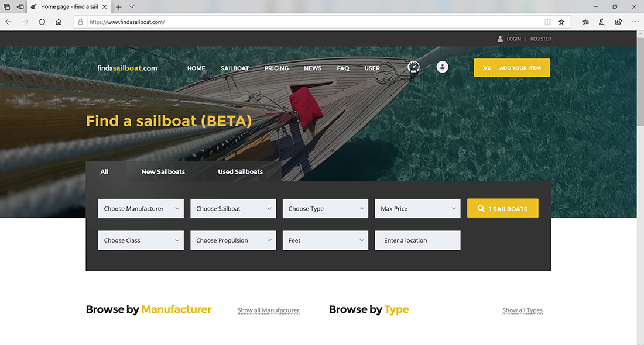Open USER in the navigation menu
This screenshot has width=644, height=345.
pyautogui.click(x=372, y=68)
